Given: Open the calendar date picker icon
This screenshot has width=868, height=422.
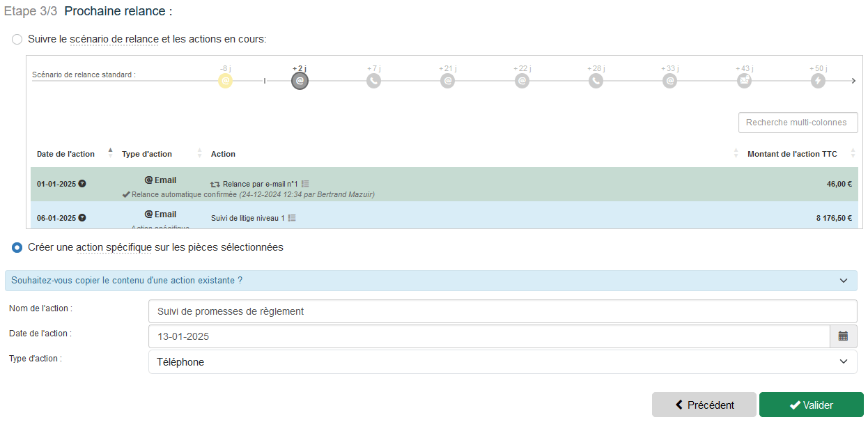Looking at the screenshot, I should tap(843, 336).
